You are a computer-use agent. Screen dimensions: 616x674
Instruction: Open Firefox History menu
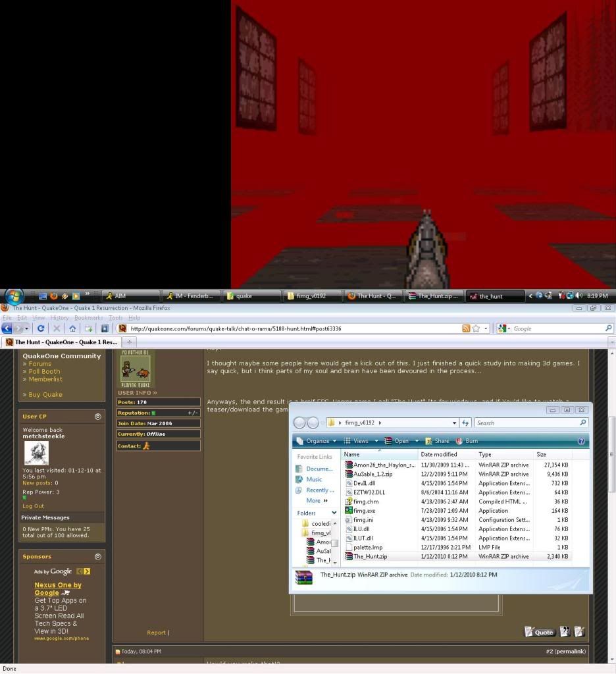pos(59,318)
